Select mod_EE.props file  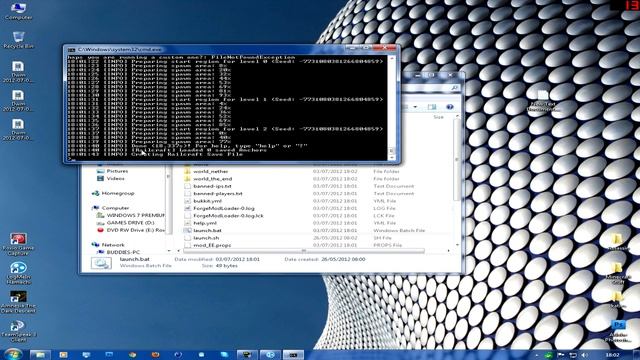pyautogui.click(x=212, y=245)
